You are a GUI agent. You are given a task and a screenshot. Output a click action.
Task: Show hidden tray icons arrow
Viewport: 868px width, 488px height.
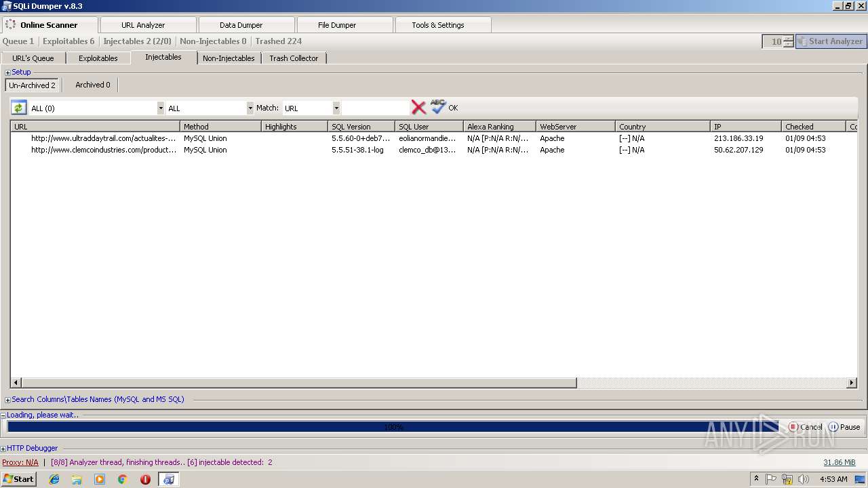tap(756, 479)
